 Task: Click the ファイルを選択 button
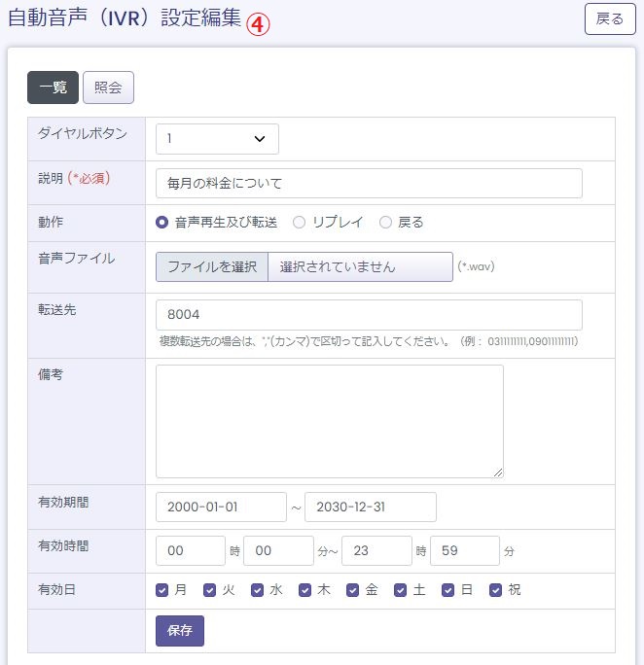pyautogui.click(x=211, y=267)
